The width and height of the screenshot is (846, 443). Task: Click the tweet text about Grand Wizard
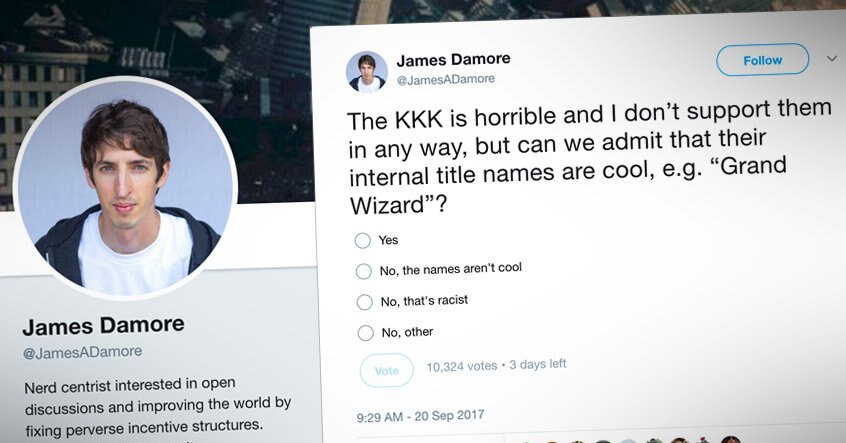pyautogui.click(x=588, y=157)
